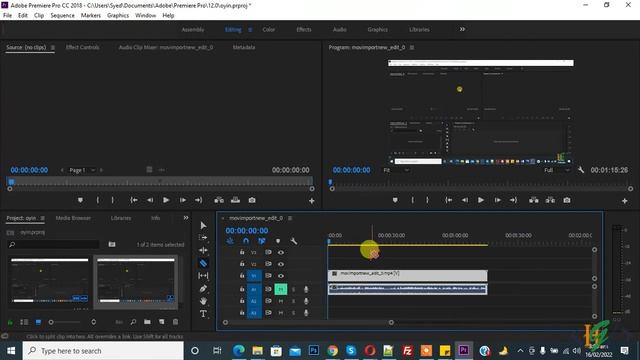Click the Project panel search field

click(54, 244)
